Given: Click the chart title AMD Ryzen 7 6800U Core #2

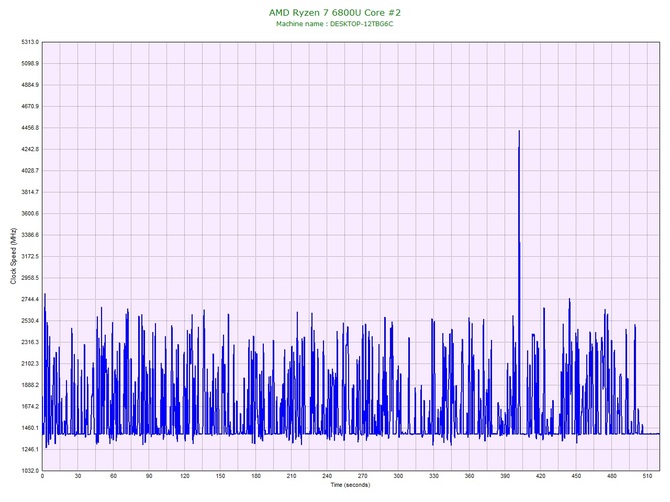Looking at the screenshot, I should (335, 12).
